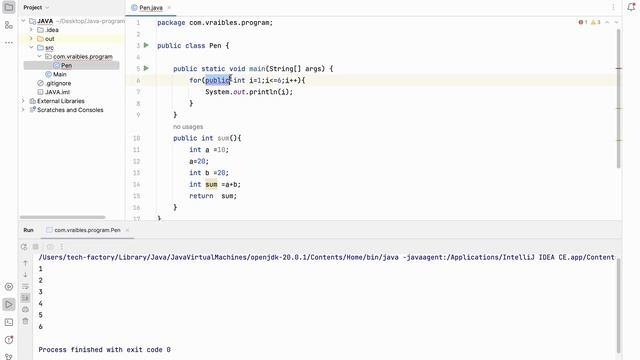Open More tool windows ellipsis
This screenshot has width=640, height=360.
(x=9, y=42)
